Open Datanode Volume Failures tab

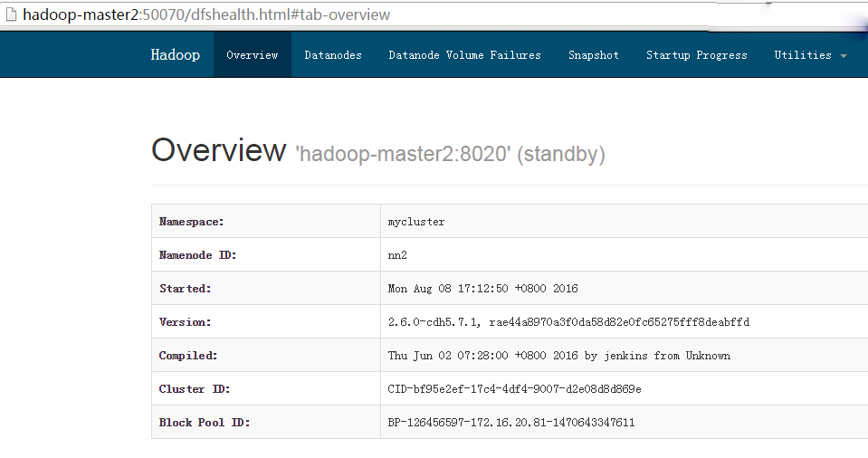[464, 55]
